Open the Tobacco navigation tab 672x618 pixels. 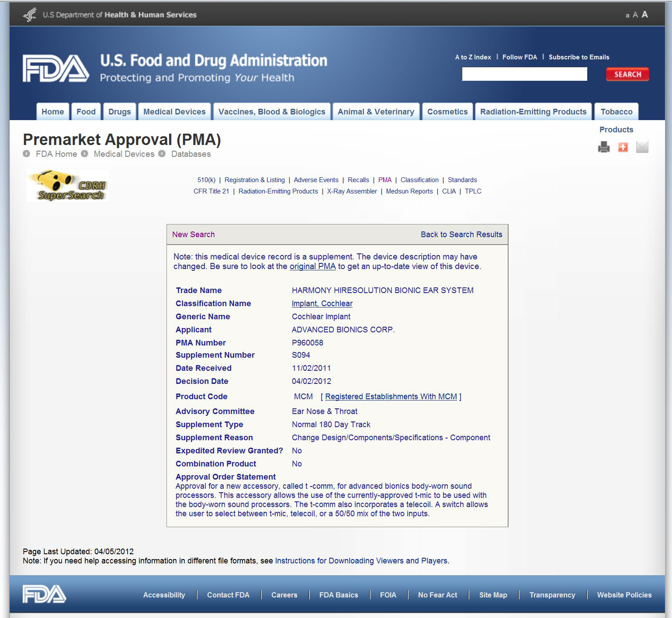click(x=616, y=112)
